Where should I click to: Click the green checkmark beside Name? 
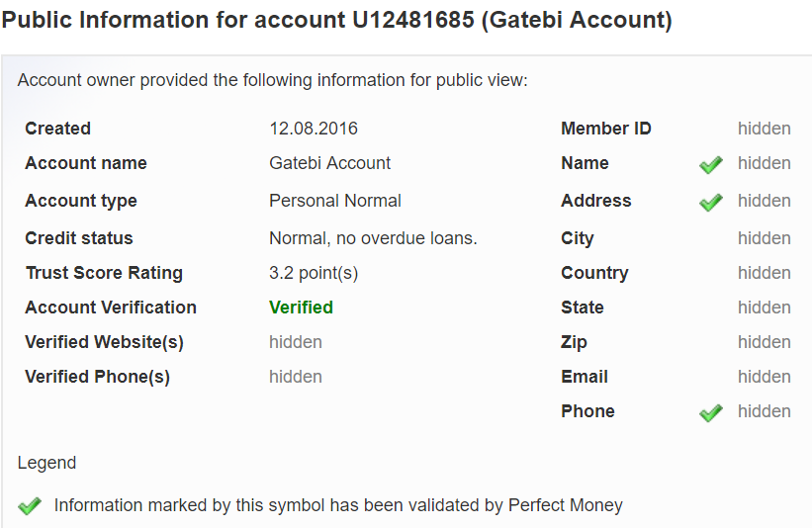[710, 164]
